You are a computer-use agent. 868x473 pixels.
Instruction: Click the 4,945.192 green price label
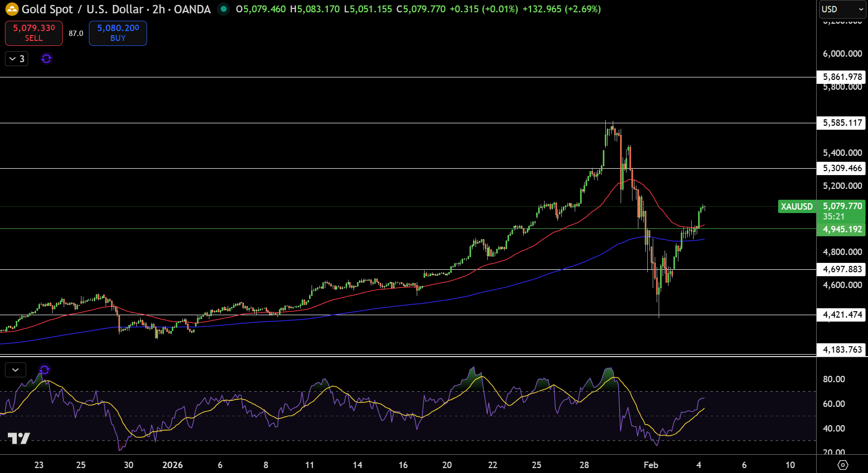tap(842, 229)
